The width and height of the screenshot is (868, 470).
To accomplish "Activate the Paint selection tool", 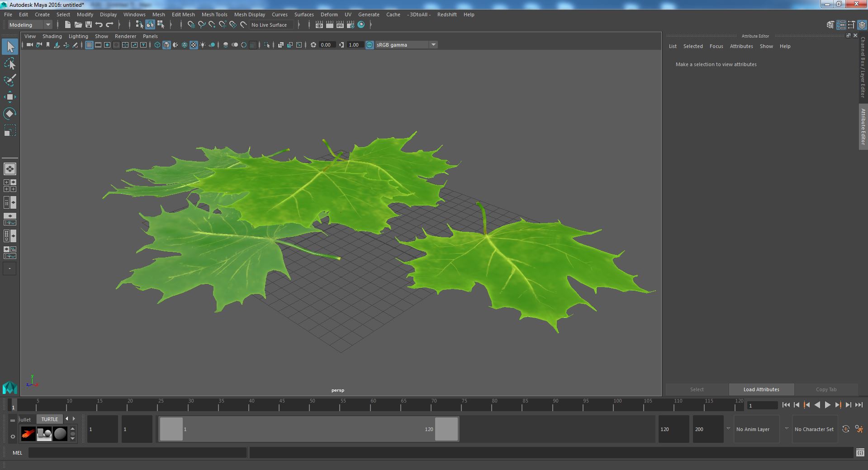I will (10, 80).
